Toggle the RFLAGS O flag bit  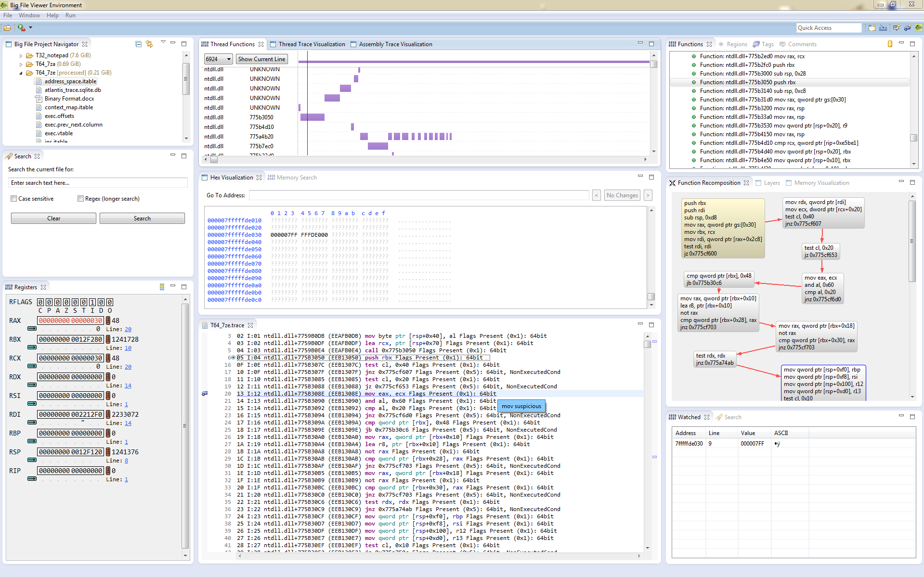tap(110, 302)
